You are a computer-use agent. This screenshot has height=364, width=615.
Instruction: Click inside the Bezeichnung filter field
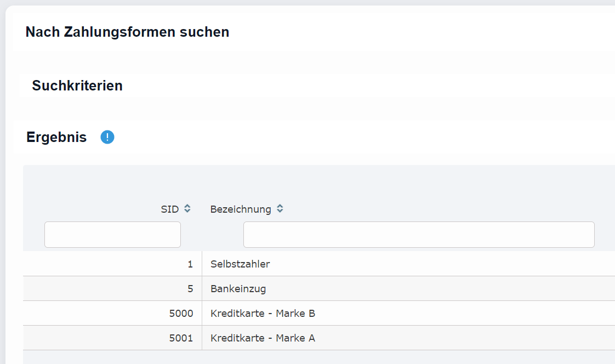pyautogui.click(x=418, y=234)
